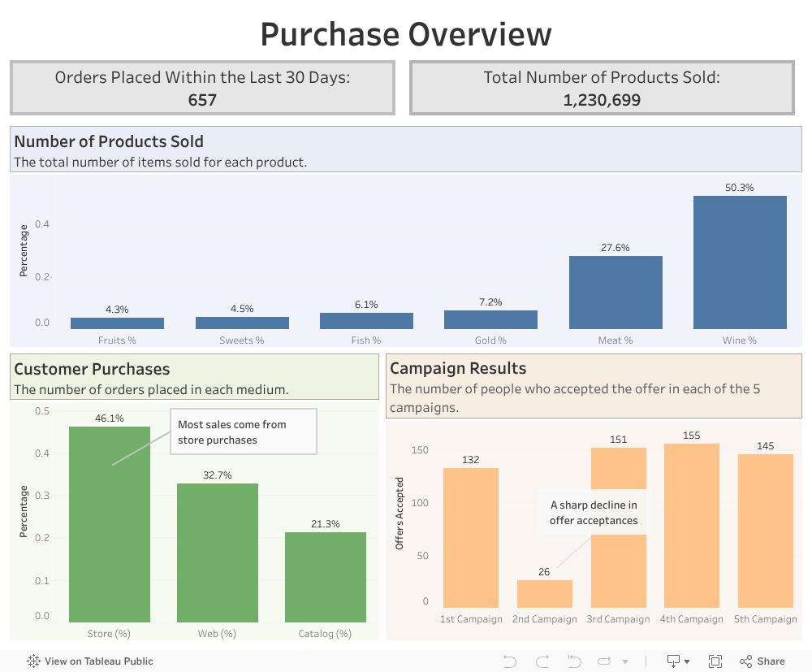The width and height of the screenshot is (812, 672).
Task: Enter full screen mode
Action: pyautogui.click(x=715, y=661)
